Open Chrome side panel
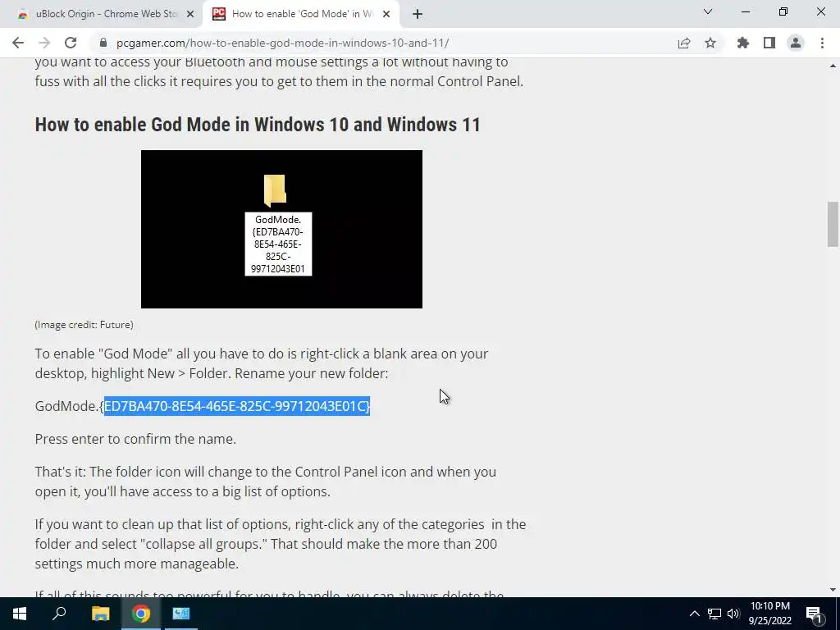 tap(769, 43)
